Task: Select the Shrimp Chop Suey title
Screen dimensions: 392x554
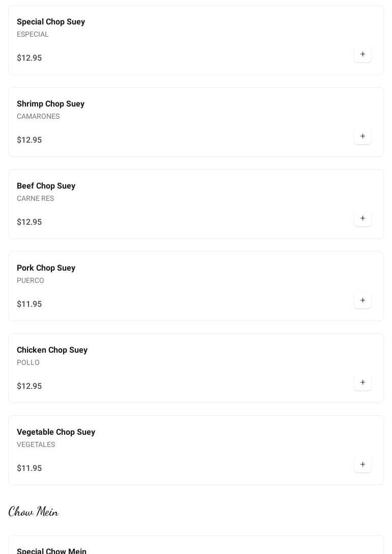Action: (50, 104)
